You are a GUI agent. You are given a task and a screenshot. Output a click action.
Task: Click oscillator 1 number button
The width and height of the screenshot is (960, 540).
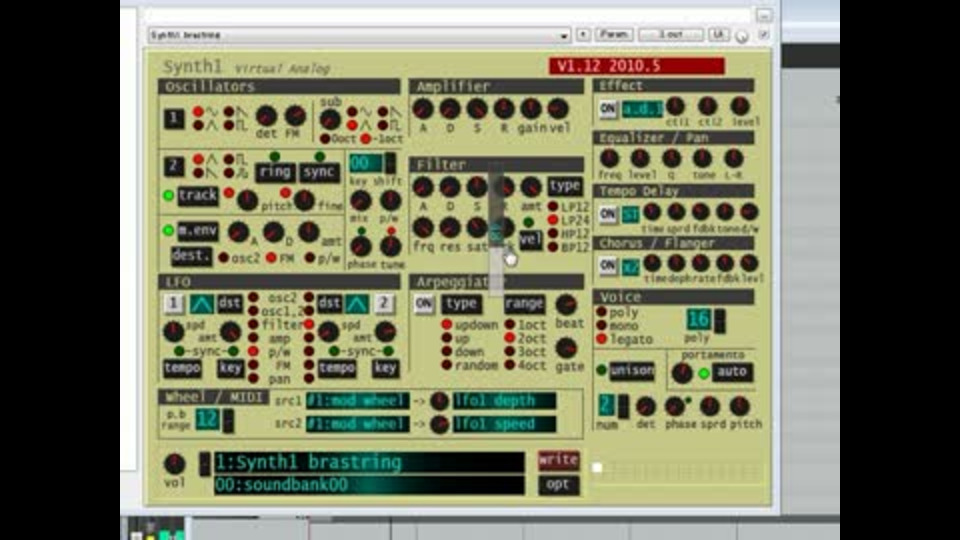click(174, 118)
